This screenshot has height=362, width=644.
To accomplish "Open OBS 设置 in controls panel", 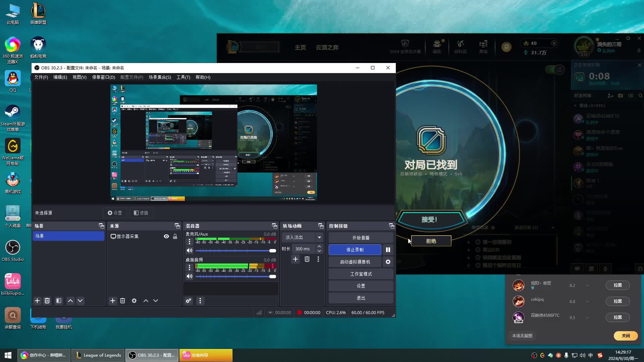I will tap(361, 286).
